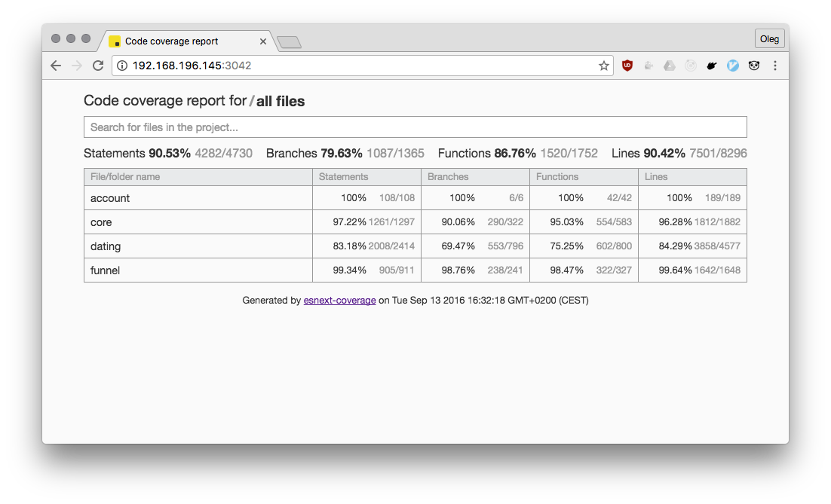
Task: Open the dating folder row
Action: pyautogui.click(x=415, y=246)
